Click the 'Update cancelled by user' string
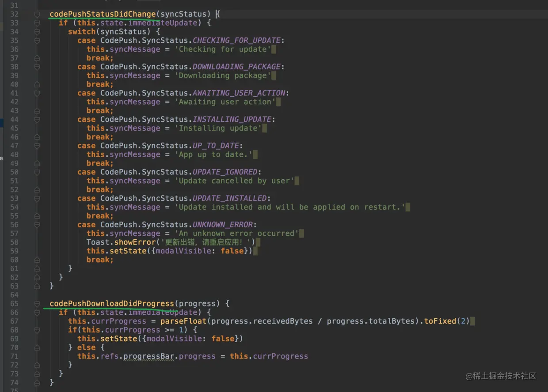This screenshot has width=548, height=392. click(234, 181)
